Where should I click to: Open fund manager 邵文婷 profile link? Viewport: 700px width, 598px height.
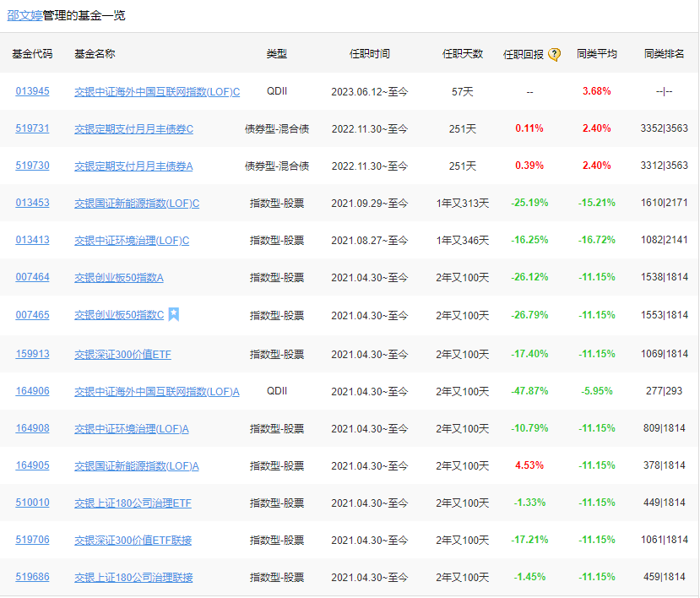coord(24,15)
